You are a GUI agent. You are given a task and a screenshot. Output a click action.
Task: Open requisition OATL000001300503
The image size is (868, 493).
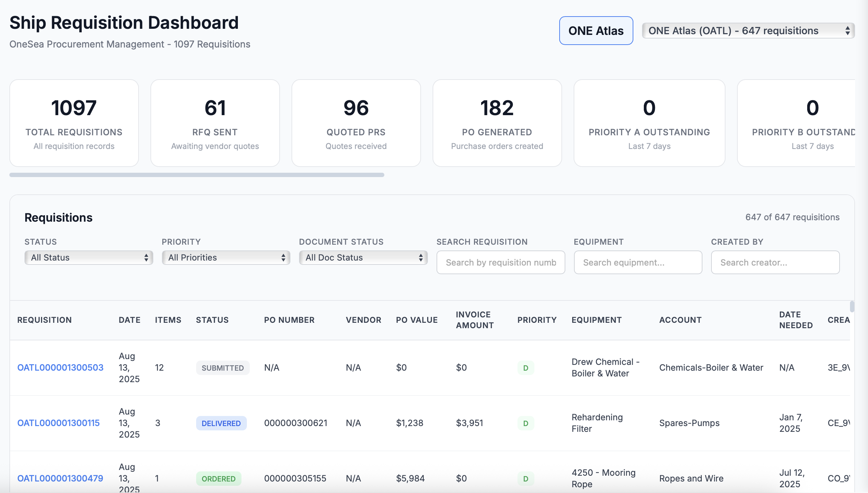pos(60,367)
